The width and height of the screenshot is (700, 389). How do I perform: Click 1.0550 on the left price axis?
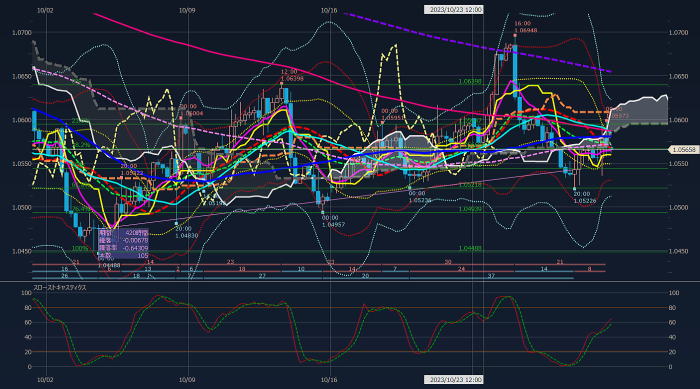tap(21, 164)
